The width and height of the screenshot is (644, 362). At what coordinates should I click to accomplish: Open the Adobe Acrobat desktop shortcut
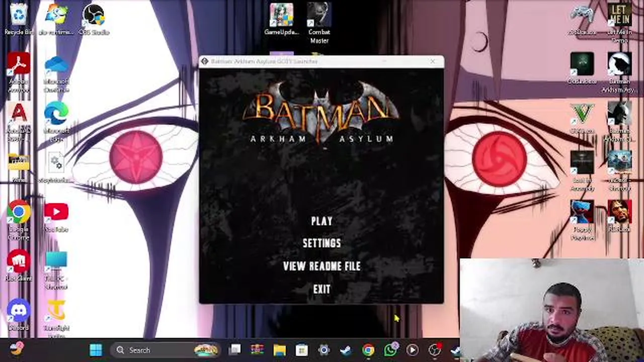pos(19,73)
